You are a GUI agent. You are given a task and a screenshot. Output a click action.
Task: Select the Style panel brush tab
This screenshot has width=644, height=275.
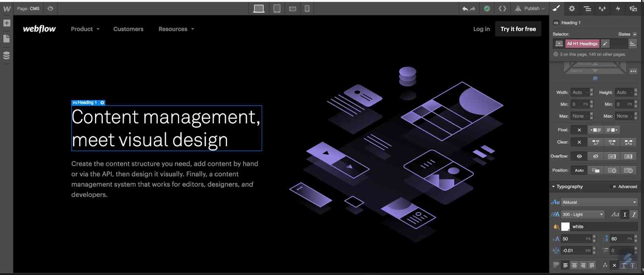tap(556, 8)
